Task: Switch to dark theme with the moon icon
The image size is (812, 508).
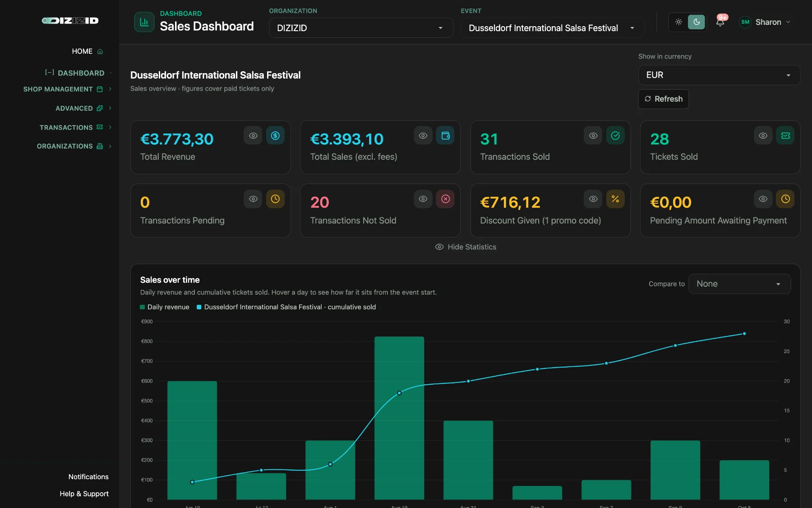Action: [x=697, y=22]
